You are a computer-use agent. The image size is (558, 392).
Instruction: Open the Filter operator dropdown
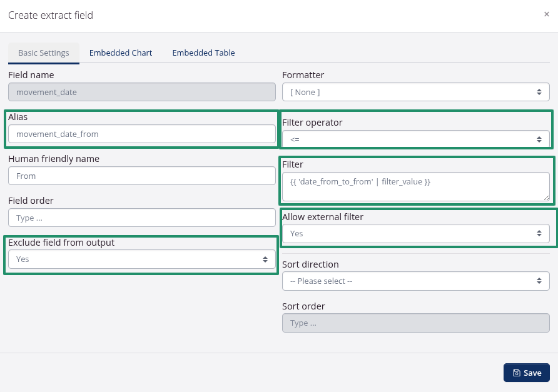[x=415, y=139]
